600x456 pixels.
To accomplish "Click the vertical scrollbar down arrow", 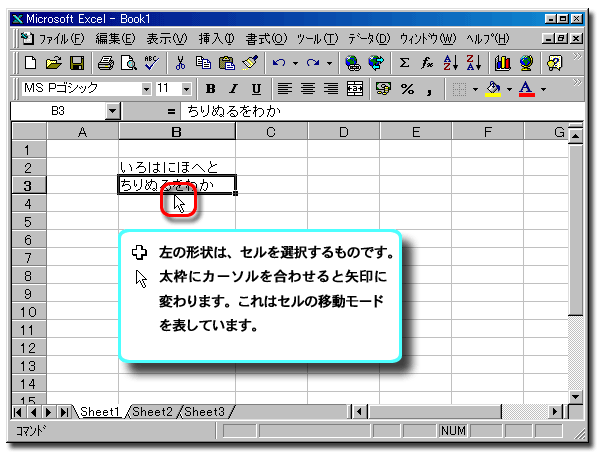I will click(575, 397).
